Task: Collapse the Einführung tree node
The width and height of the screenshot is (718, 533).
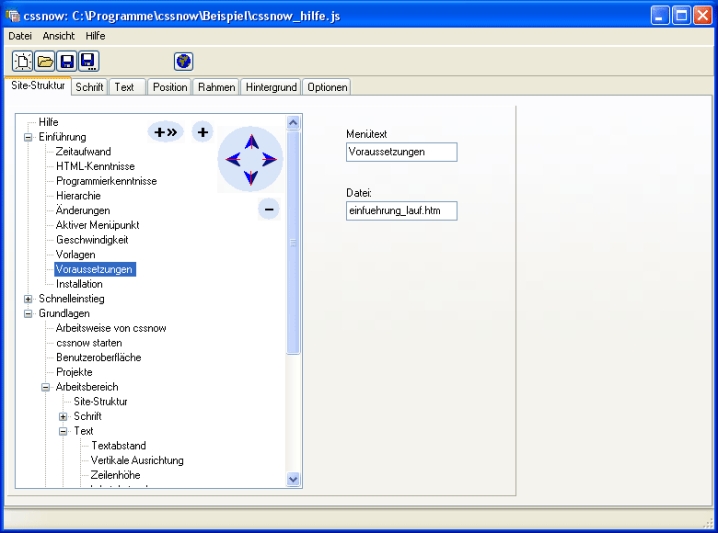Action: click(28, 137)
